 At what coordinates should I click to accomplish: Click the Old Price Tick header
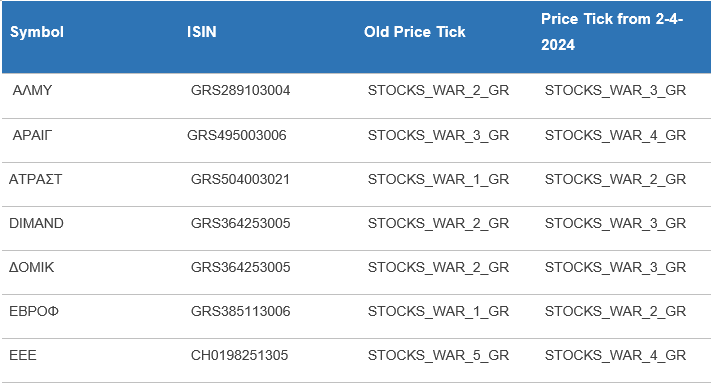click(414, 32)
